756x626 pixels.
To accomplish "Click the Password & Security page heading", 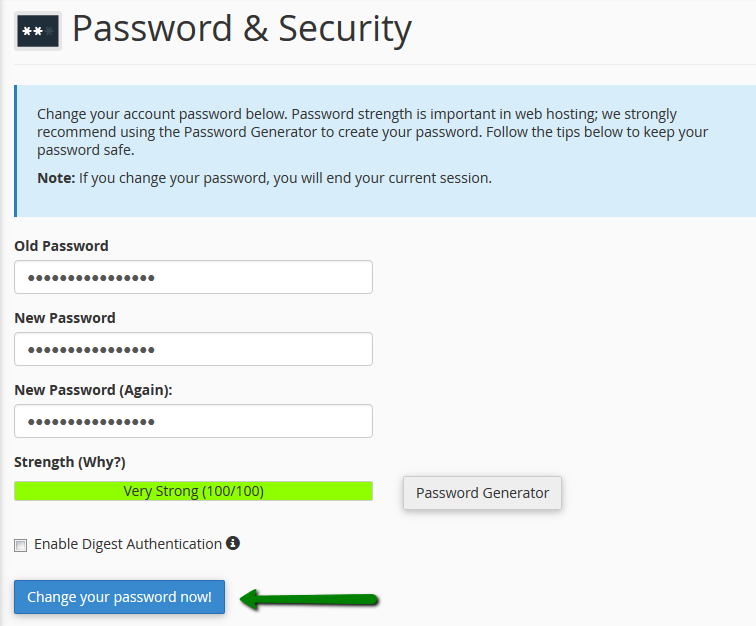I will coord(241,30).
